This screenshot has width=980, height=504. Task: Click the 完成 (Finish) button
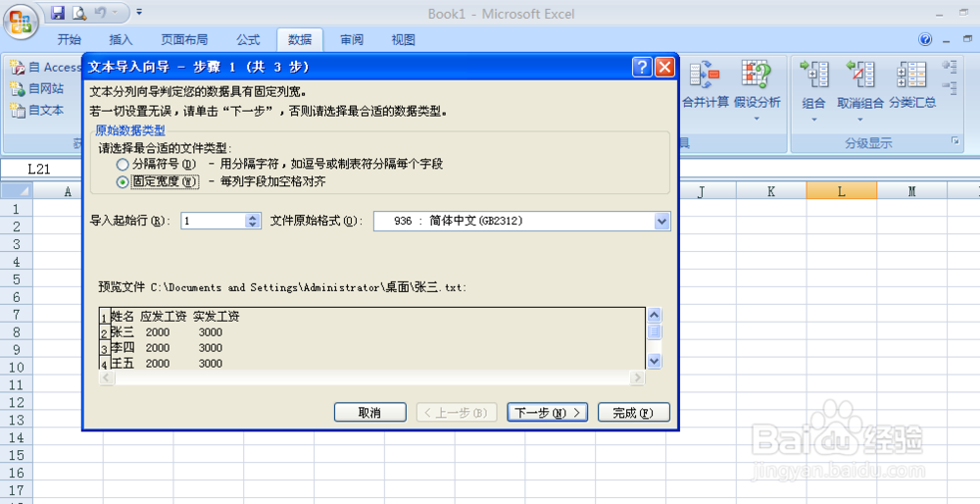pos(633,412)
